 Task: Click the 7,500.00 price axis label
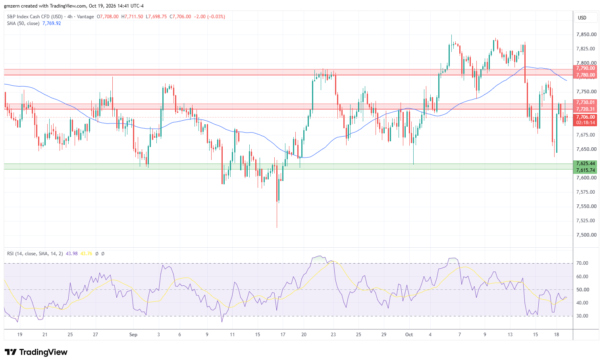tap(586, 235)
